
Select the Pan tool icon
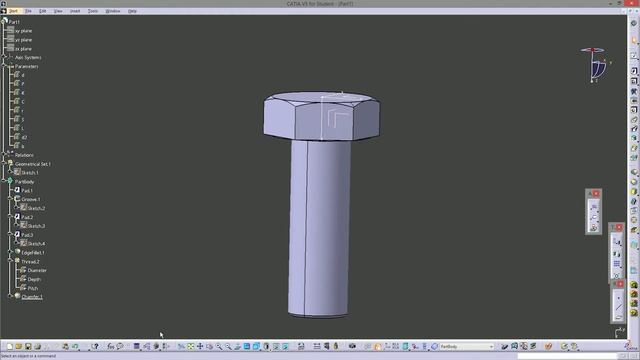(x=200, y=347)
